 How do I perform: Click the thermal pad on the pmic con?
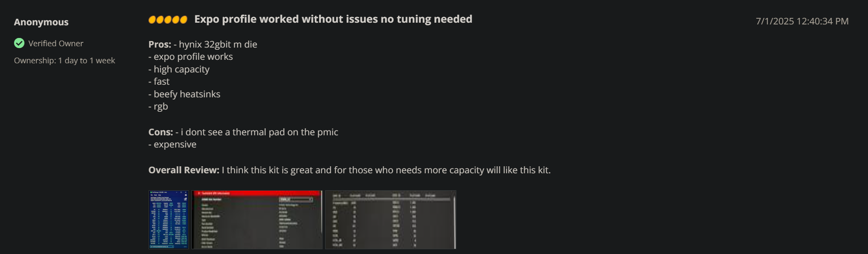coord(257,132)
